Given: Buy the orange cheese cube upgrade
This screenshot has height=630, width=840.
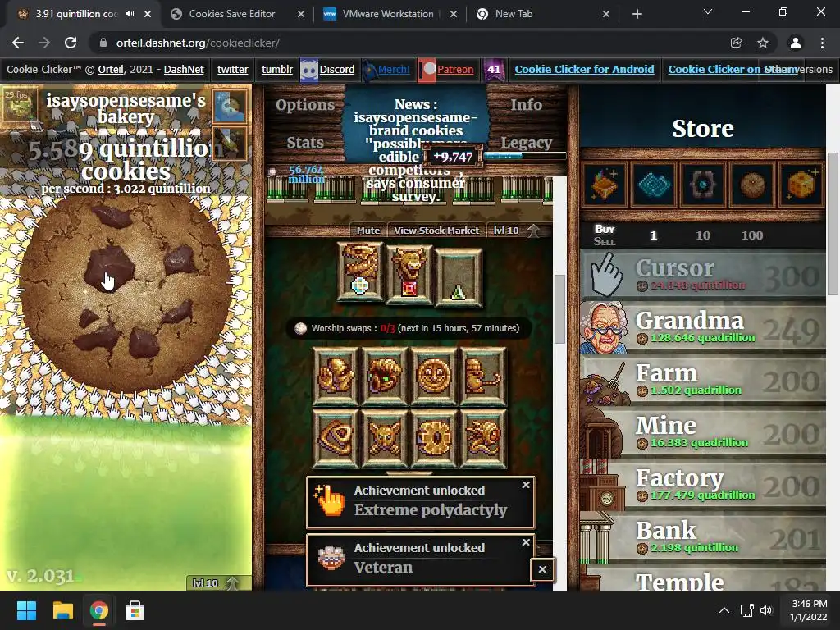Looking at the screenshot, I should (x=801, y=185).
